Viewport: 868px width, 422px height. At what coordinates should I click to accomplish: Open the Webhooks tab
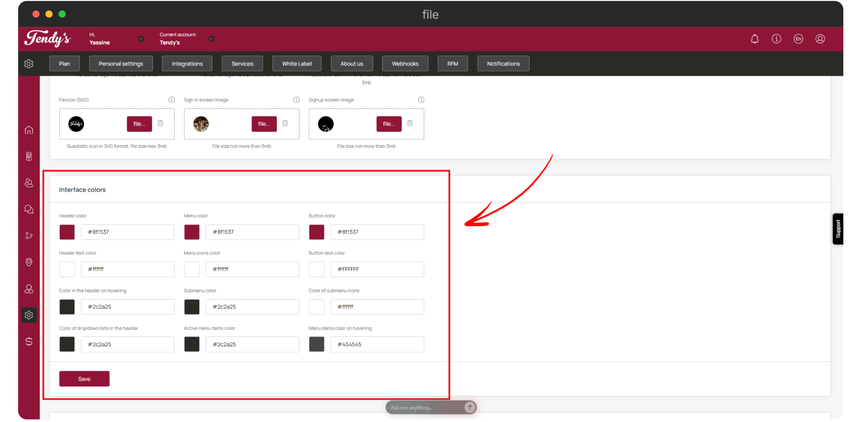click(405, 64)
